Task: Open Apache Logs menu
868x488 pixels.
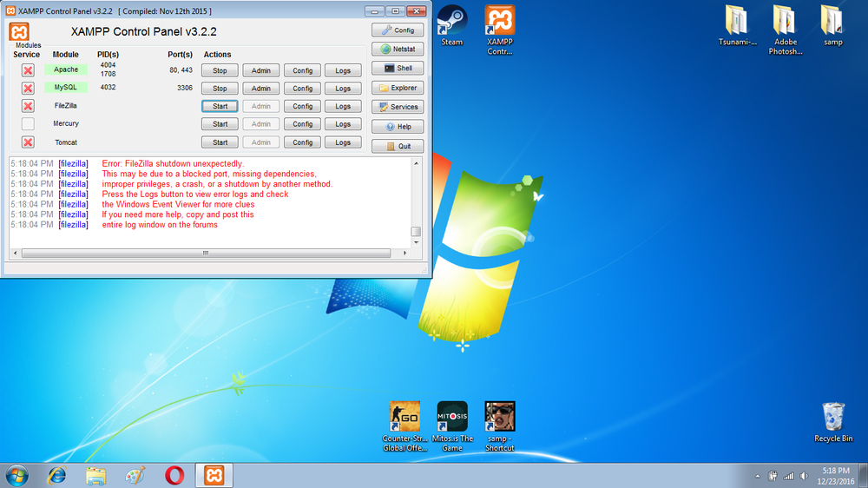Action: click(x=343, y=70)
